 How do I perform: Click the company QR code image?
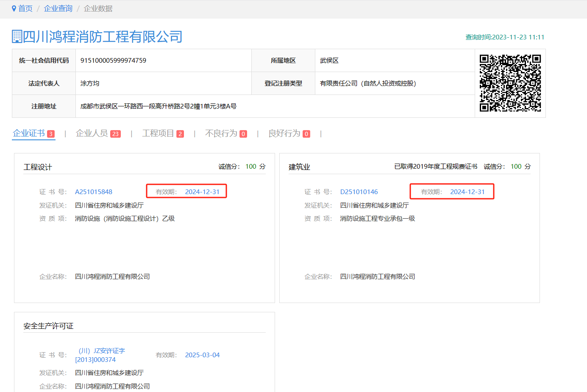[x=510, y=83]
